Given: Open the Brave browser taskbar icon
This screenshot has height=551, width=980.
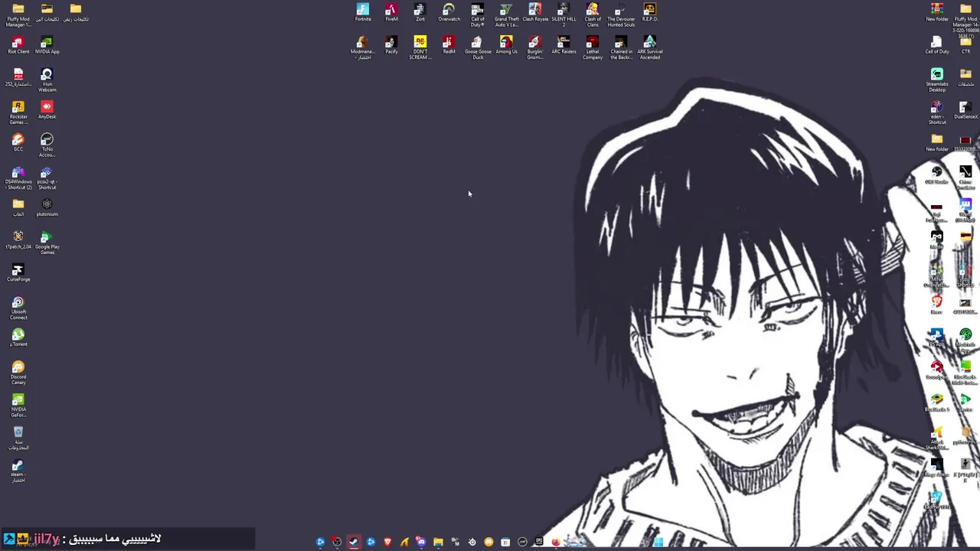Looking at the screenshot, I should tap(388, 542).
